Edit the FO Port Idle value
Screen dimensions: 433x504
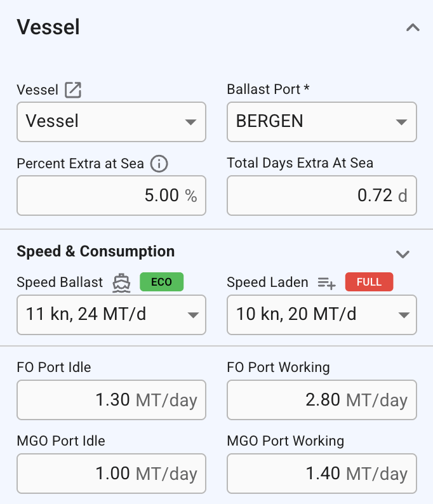click(111, 400)
